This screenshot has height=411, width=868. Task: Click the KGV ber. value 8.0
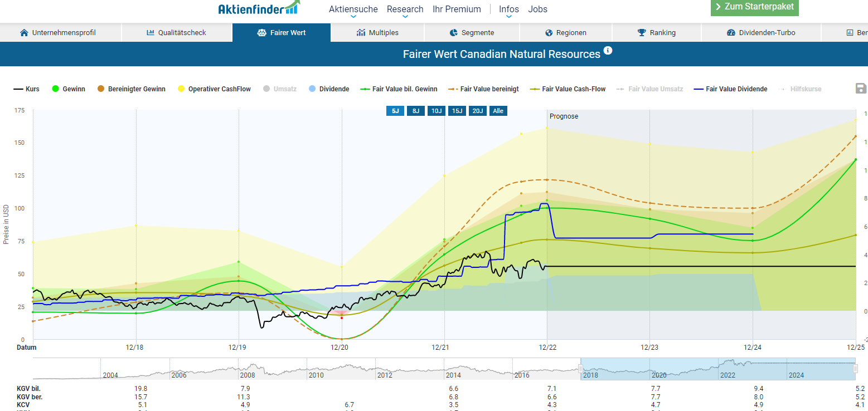point(758,397)
